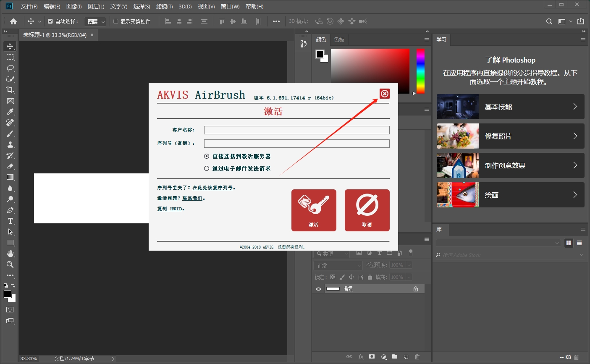Select the Hand tool
590x364 pixels.
(10, 254)
